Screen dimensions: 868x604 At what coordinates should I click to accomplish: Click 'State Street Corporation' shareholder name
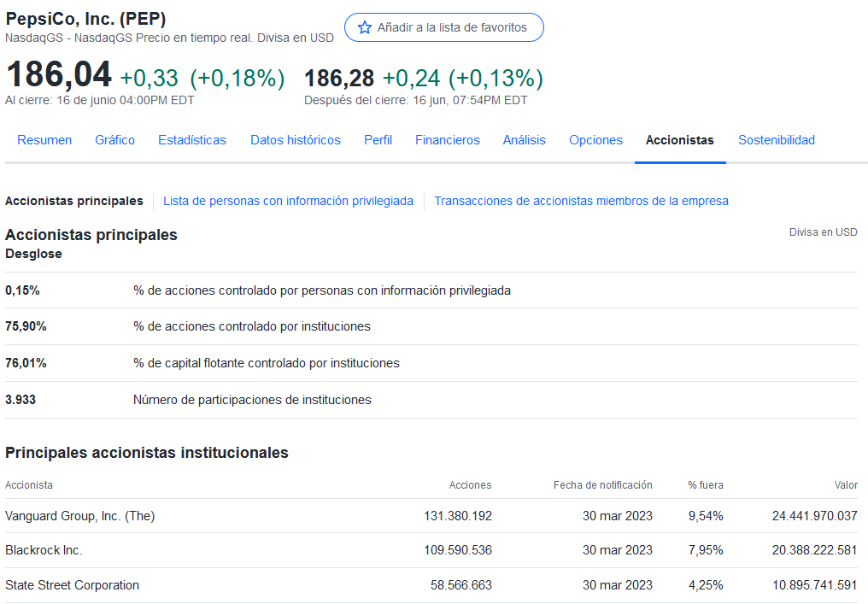72,585
